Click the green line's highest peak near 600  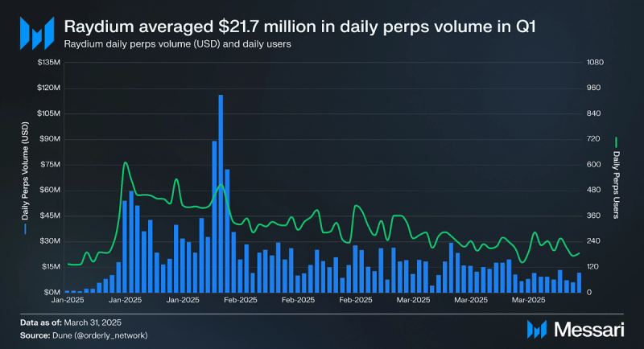126,163
